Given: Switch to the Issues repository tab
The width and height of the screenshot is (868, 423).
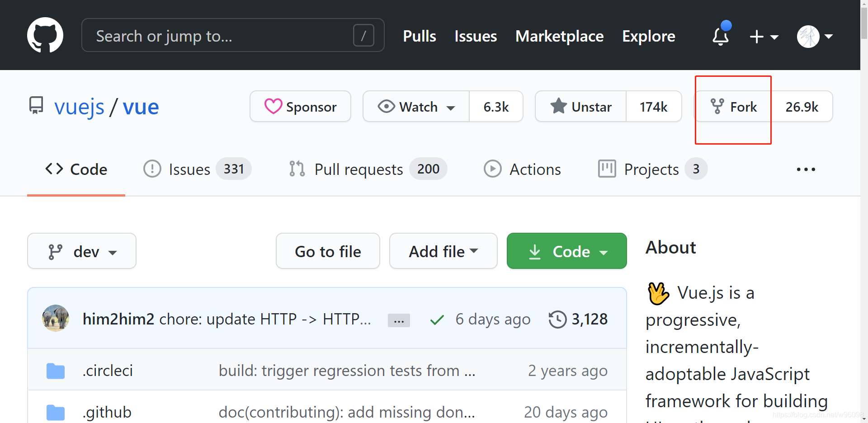Looking at the screenshot, I should point(197,169).
